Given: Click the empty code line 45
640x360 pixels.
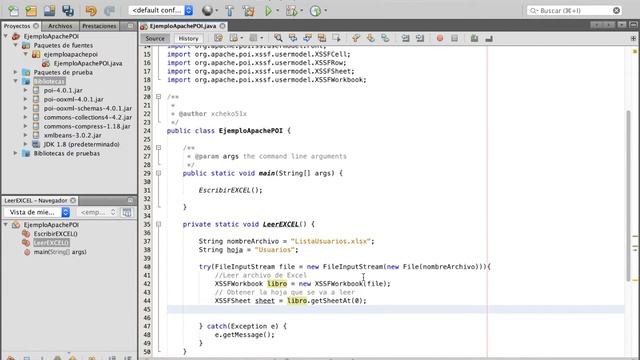Looking at the screenshot, I should [x=395, y=309].
